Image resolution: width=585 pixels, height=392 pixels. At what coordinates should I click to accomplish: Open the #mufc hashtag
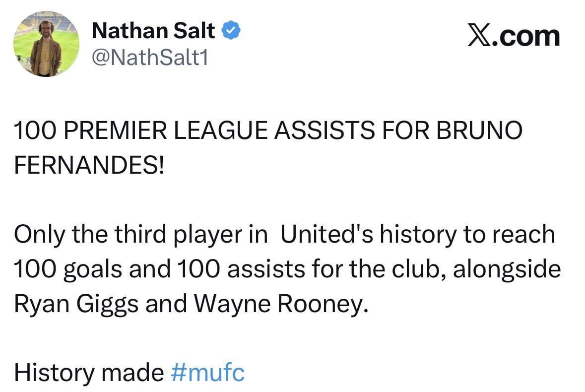[207, 372]
